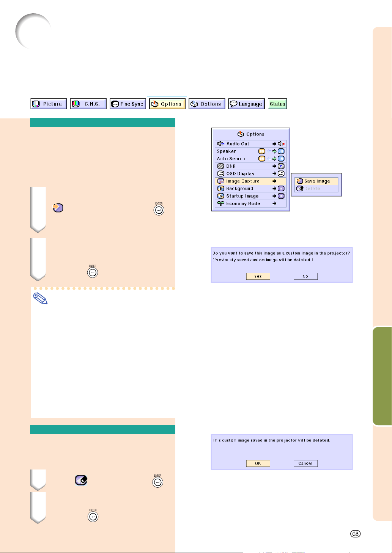The image size is (392, 553).
Task: Select the Economy Mode menu row
Action: coord(250,203)
